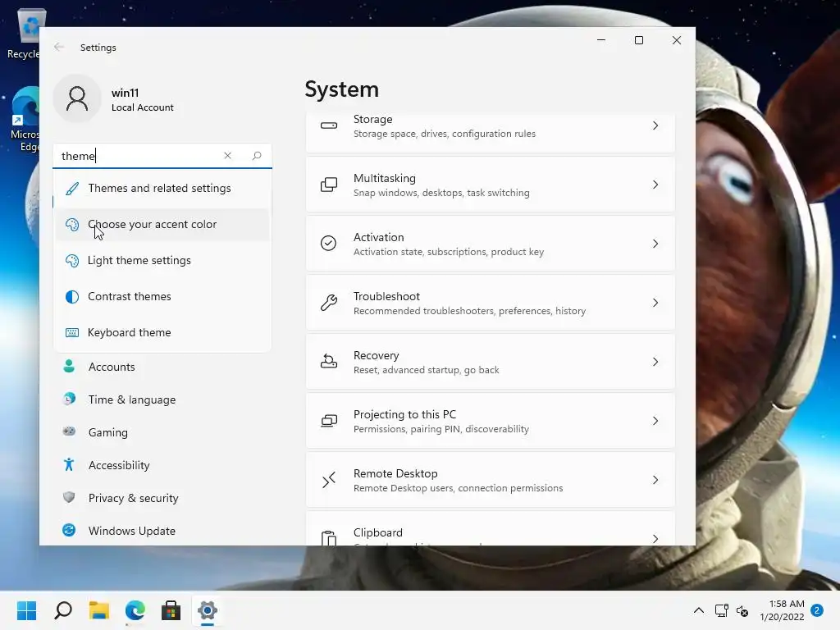The image size is (840, 630).
Task: Click the Time & language globe icon
Action: pos(69,399)
